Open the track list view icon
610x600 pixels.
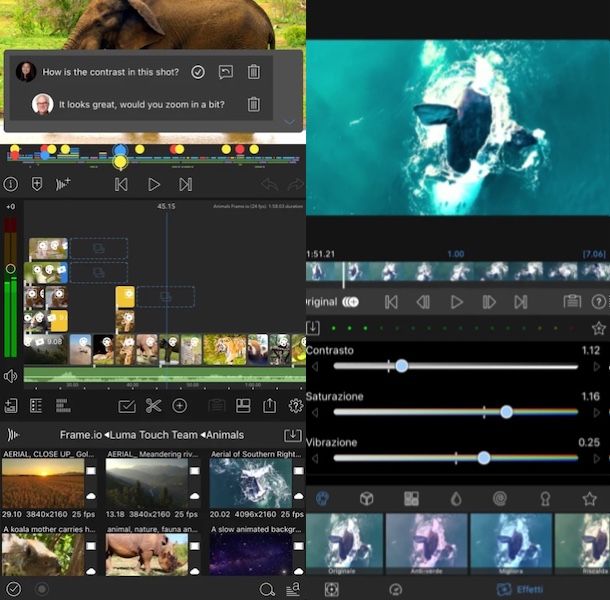(36, 406)
